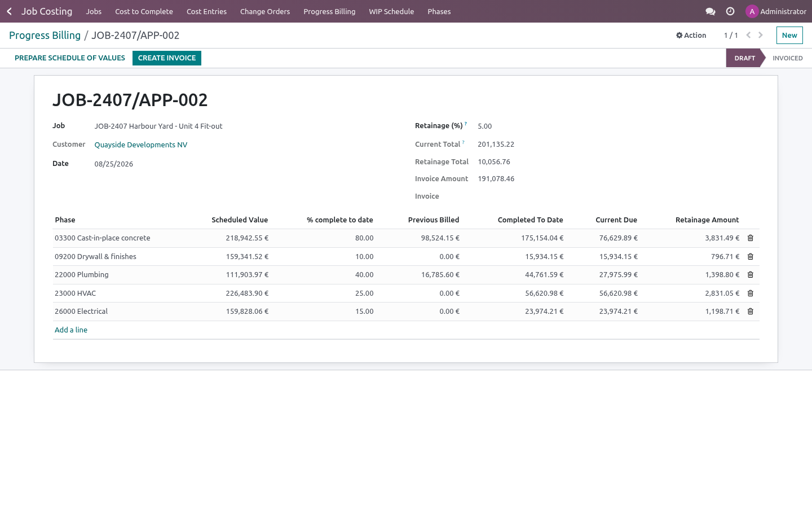
Task: Go to the next record arrow
Action: point(761,35)
